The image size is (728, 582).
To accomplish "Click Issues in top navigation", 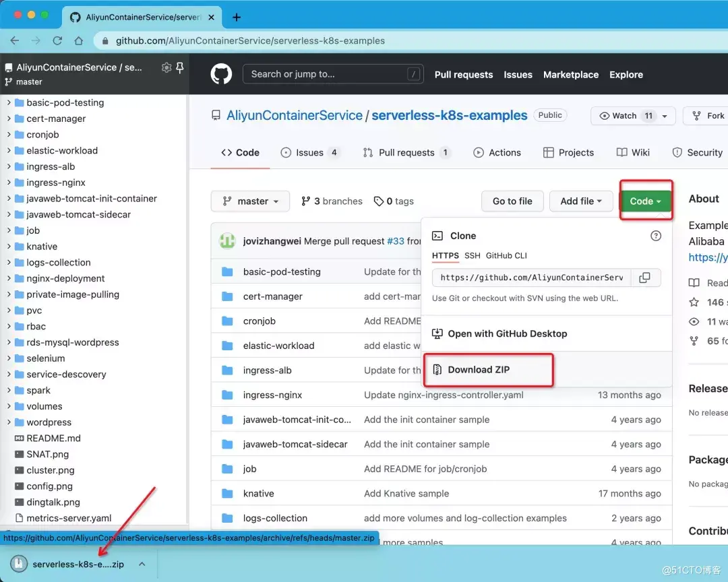I will 518,75.
